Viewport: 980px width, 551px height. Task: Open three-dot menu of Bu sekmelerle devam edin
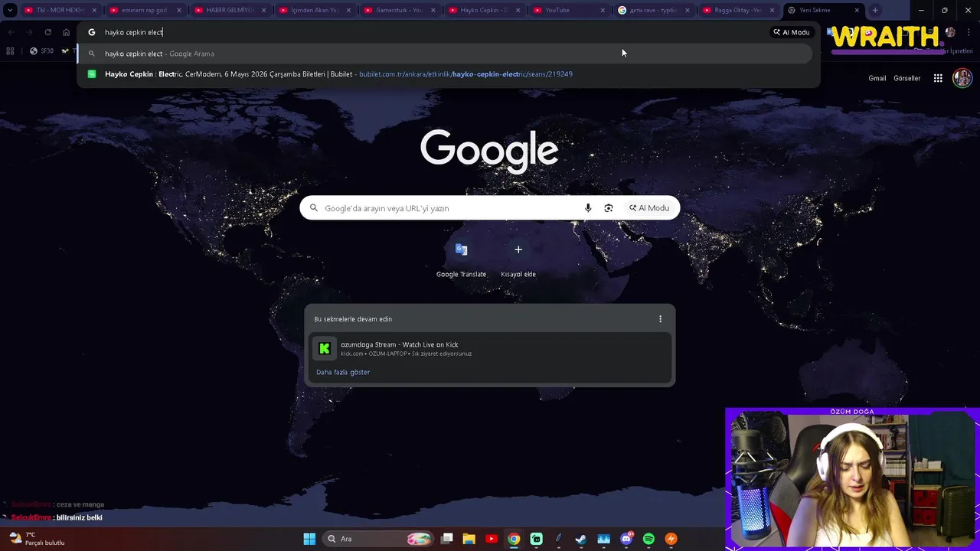point(660,319)
